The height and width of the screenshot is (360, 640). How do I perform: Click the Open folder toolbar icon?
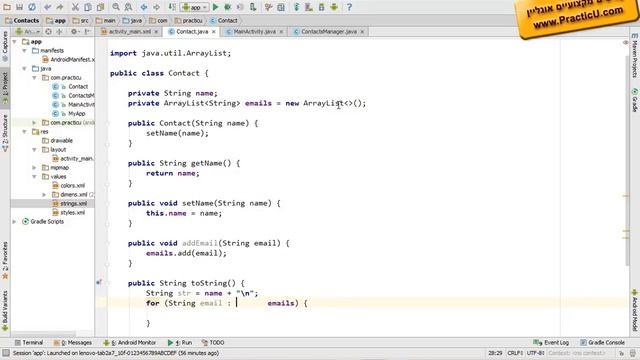tap(7, 7)
